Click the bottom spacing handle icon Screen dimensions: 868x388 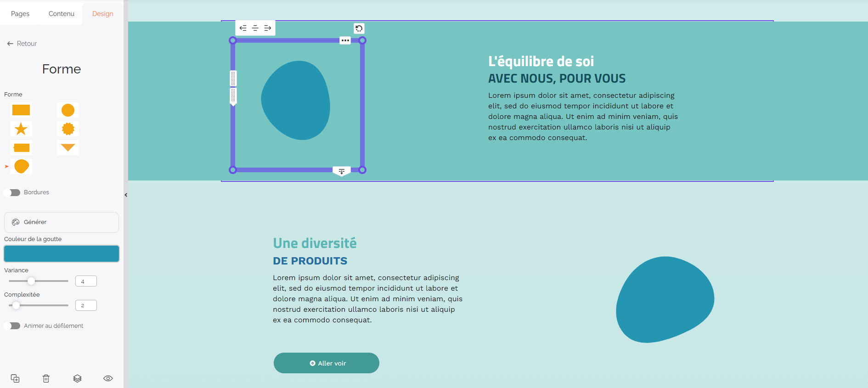point(342,171)
